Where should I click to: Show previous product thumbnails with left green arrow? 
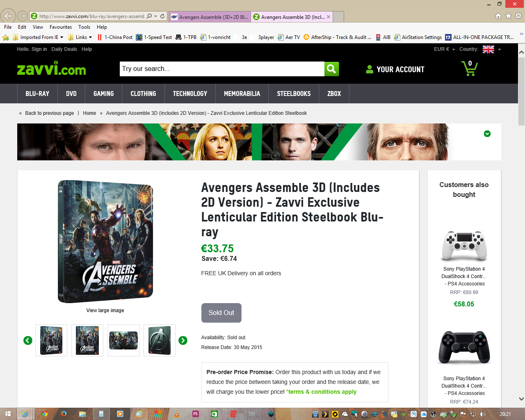pyautogui.click(x=28, y=340)
